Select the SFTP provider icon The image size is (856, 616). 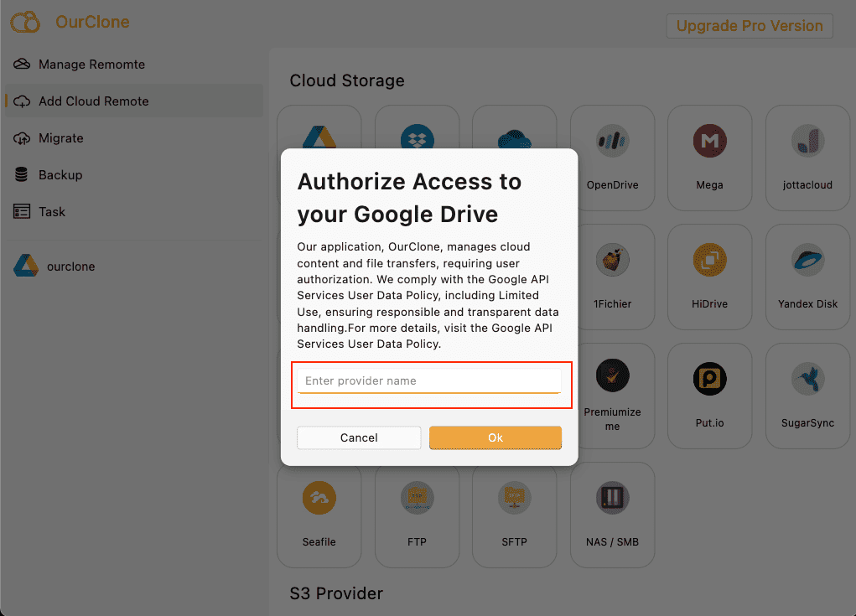pos(514,500)
